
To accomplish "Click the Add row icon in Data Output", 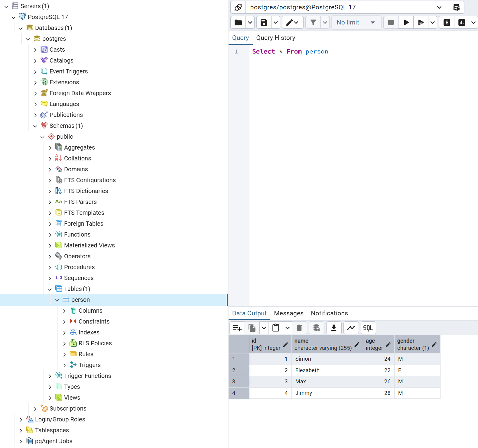I will click(x=237, y=328).
